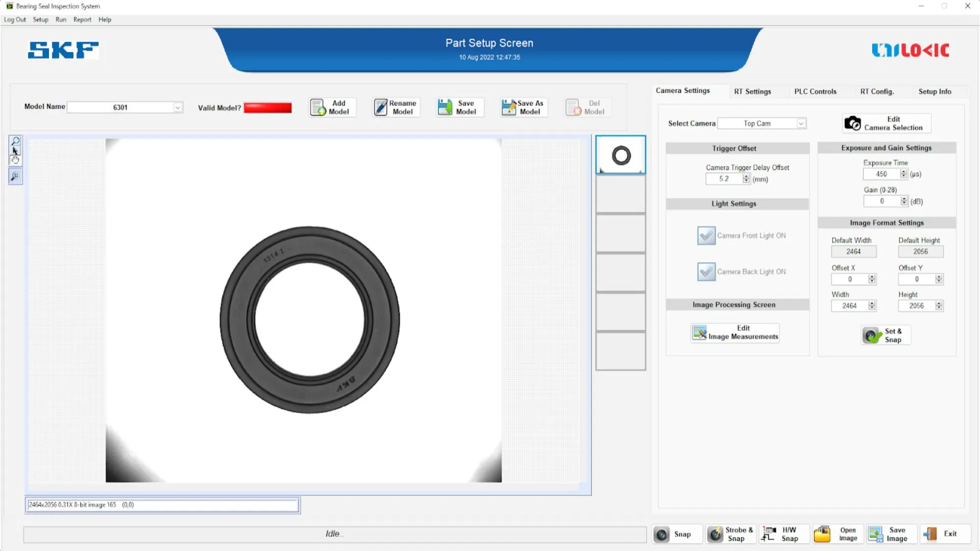Open Edit Camera Selection
Image resolution: width=980 pixels, height=551 pixels.
887,123
